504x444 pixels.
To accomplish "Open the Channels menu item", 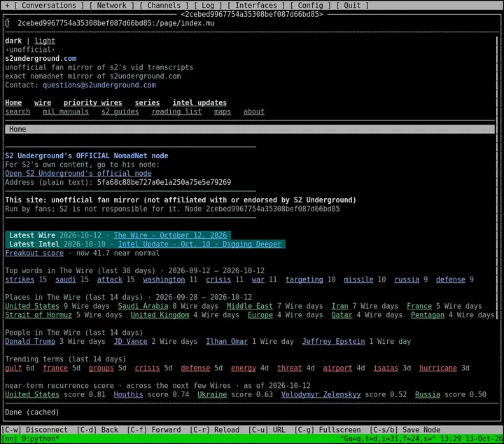I will click(x=164, y=6).
